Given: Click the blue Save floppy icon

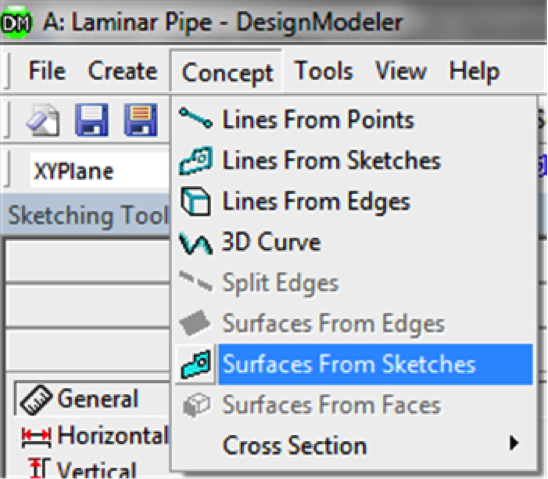Looking at the screenshot, I should point(92,119).
